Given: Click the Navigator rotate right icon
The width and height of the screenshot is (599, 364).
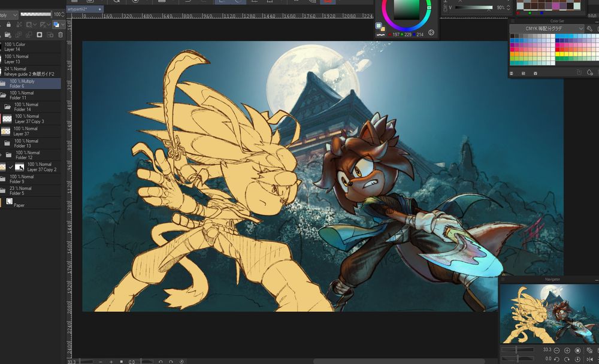Looking at the screenshot, I should point(567,359).
